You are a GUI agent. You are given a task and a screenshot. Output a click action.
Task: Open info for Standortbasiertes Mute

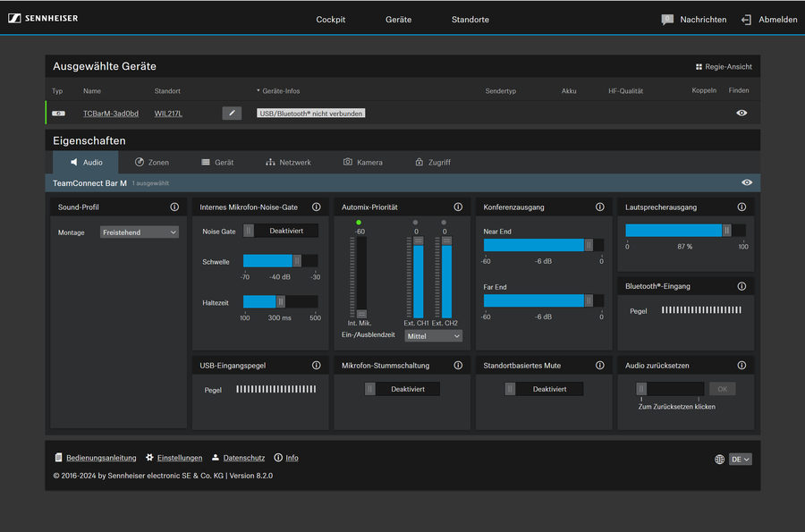(x=599, y=366)
